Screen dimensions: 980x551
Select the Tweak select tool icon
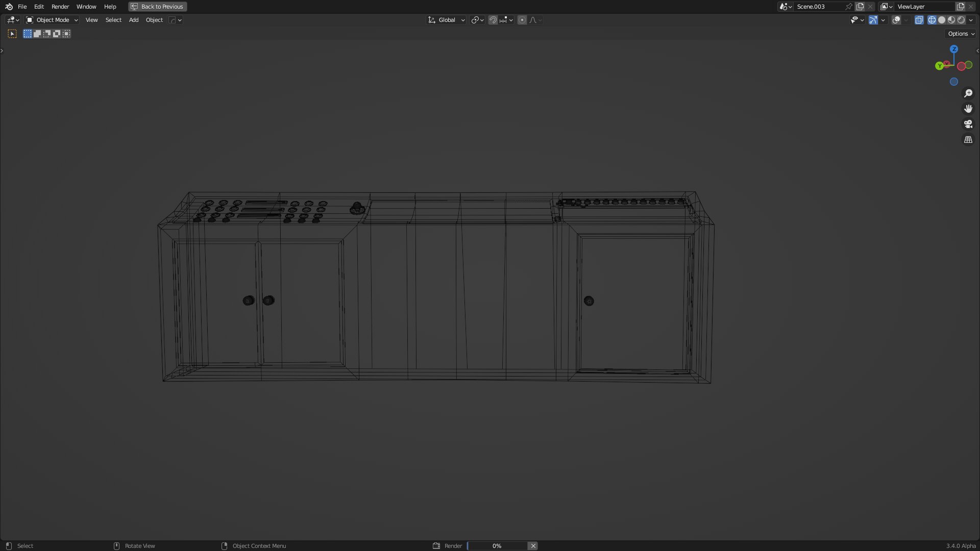click(12, 34)
